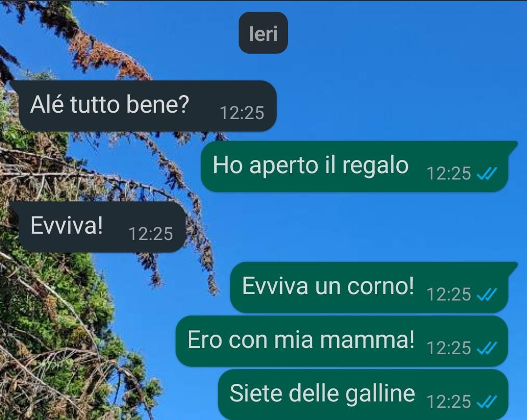Viewport: 527px width, 420px height.
Task: Tap read ticks on 'Siete delle galline'
Action: 486,402
